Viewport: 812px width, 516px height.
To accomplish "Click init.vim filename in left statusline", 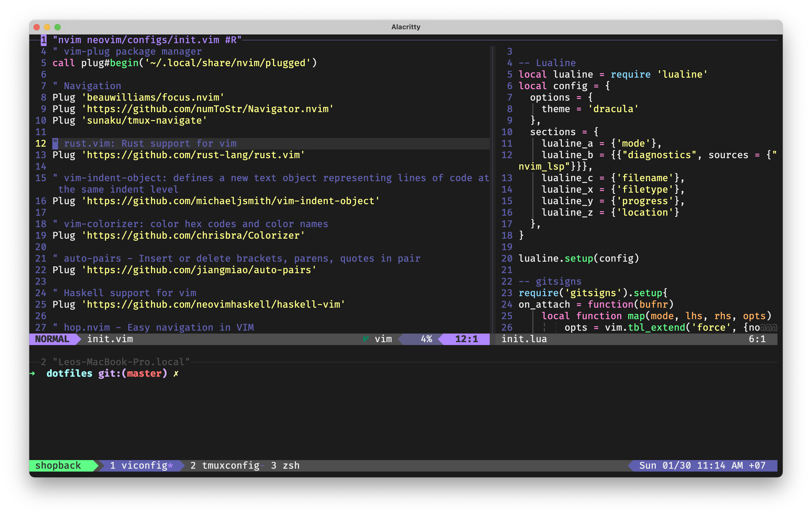I will [x=110, y=339].
